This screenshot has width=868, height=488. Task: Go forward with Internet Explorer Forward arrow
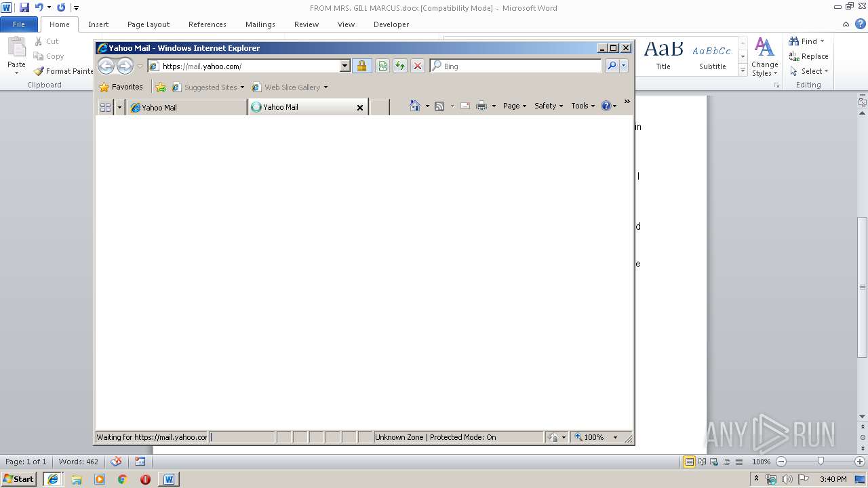point(125,66)
